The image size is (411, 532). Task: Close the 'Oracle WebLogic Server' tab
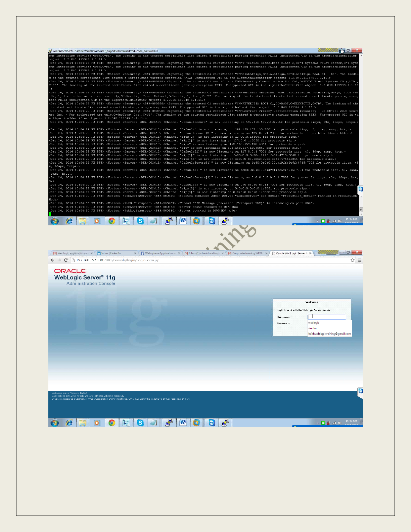310,253
